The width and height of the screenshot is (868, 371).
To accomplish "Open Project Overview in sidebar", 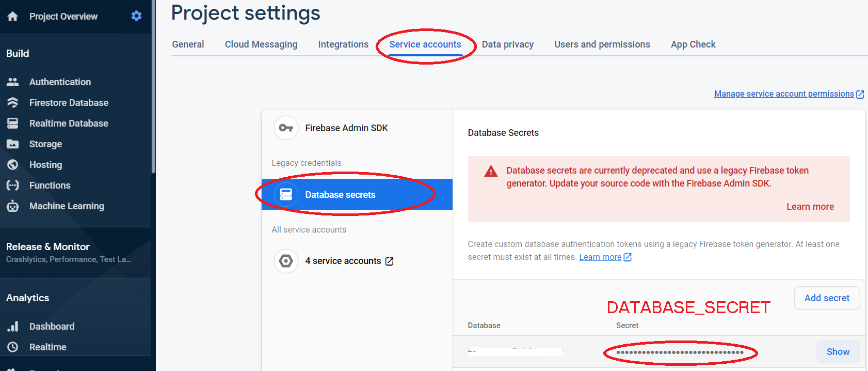I will point(63,17).
